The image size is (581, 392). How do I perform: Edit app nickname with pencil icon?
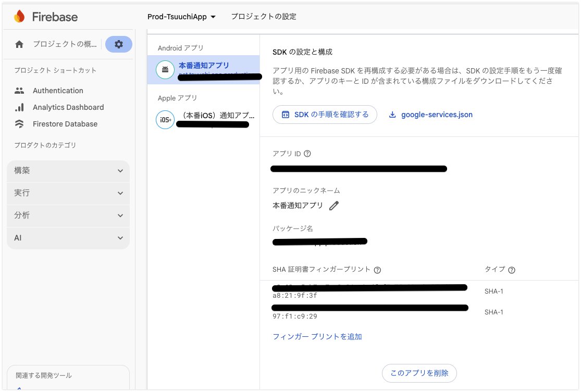click(334, 206)
